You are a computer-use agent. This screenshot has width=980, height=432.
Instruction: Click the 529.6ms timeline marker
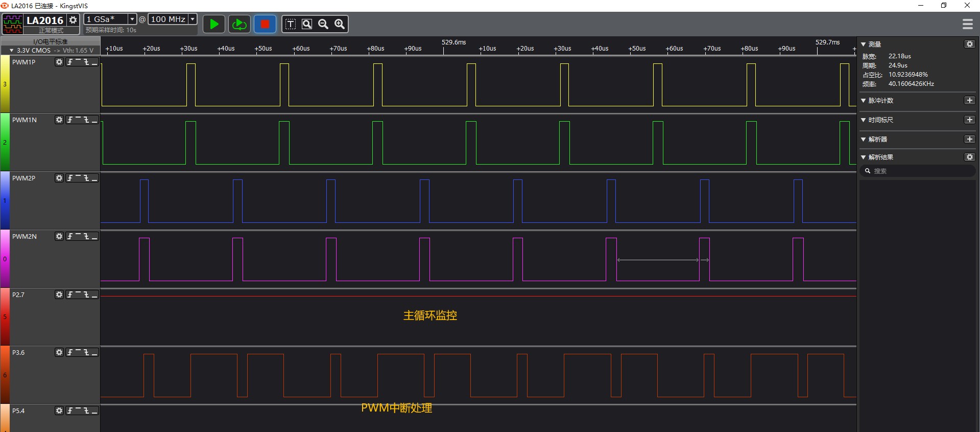pos(453,42)
